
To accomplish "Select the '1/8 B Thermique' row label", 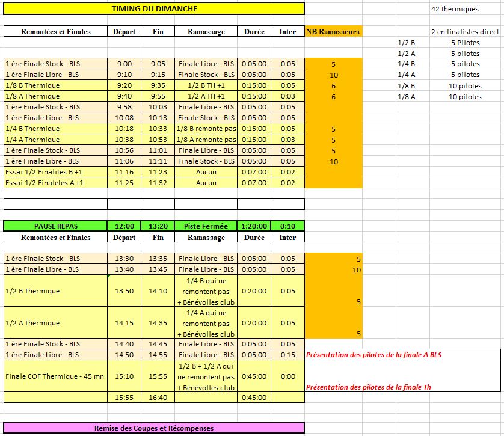I will 55,85.
